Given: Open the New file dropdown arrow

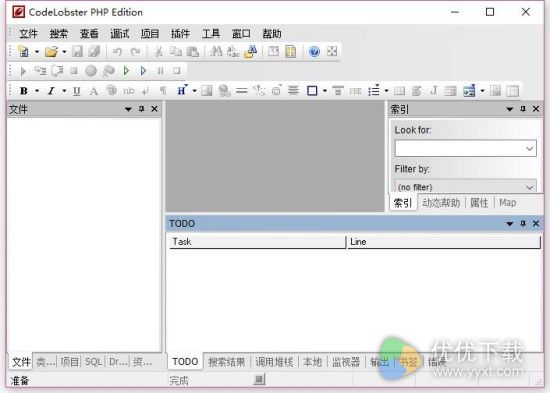Looking at the screenshot, I should pyautogui.click(x=36, y=52).
